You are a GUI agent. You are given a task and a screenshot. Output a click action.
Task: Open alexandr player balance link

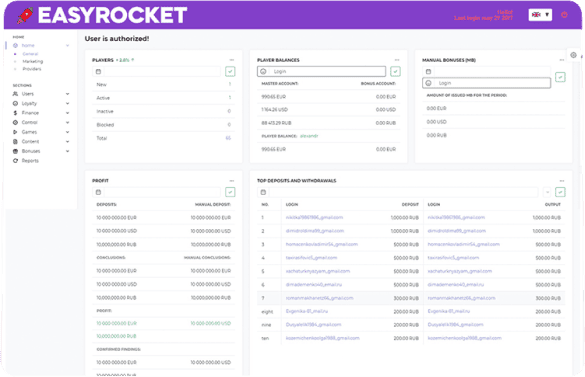[309, 136]
